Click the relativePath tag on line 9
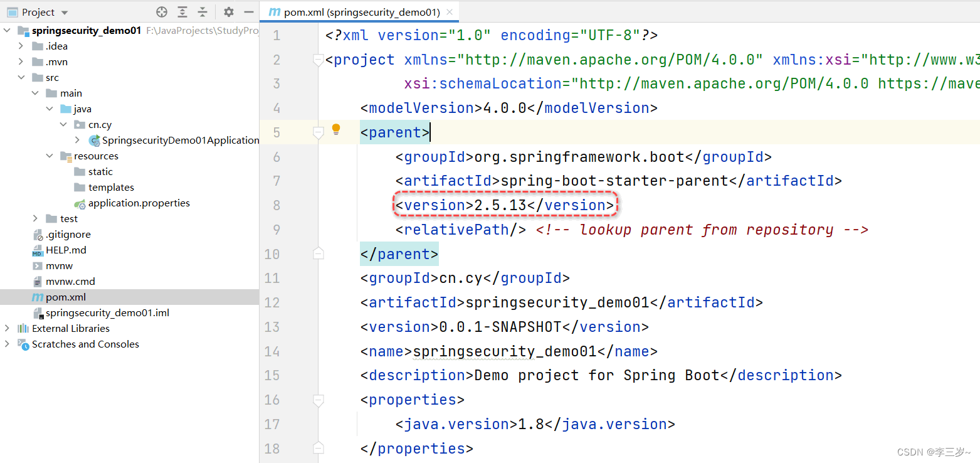Image resolution: width=980 pixels, height=463 pixels. [x=461, y=230]
